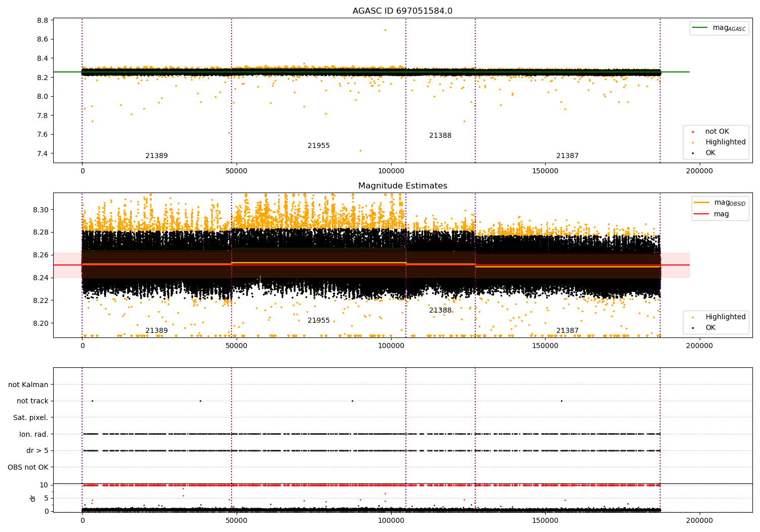Image resolution: width=760 pixels, height=532 pixels.
Task: Click the 'Sat. pixel.' axis label
Action: tap(31, 417)
